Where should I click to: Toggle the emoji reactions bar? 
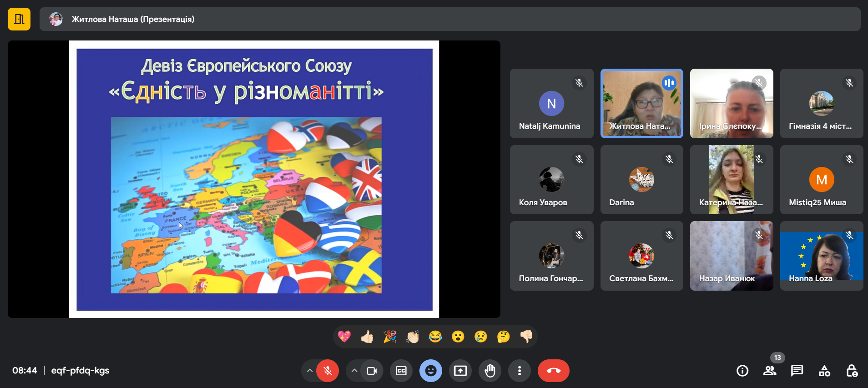coord(431,371)
